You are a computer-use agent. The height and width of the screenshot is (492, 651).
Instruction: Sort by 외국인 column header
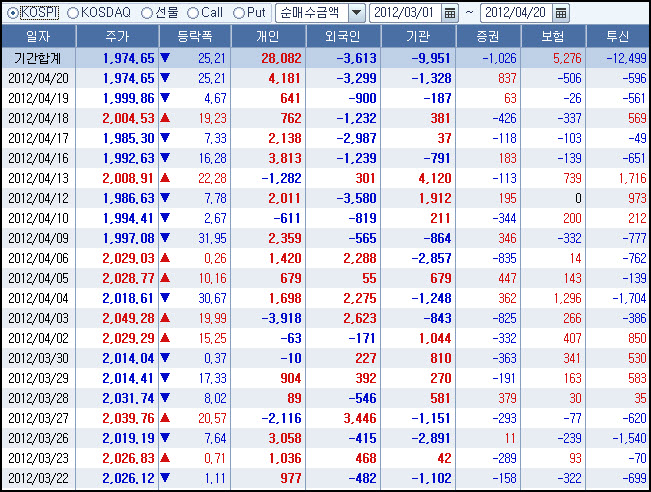343,37
